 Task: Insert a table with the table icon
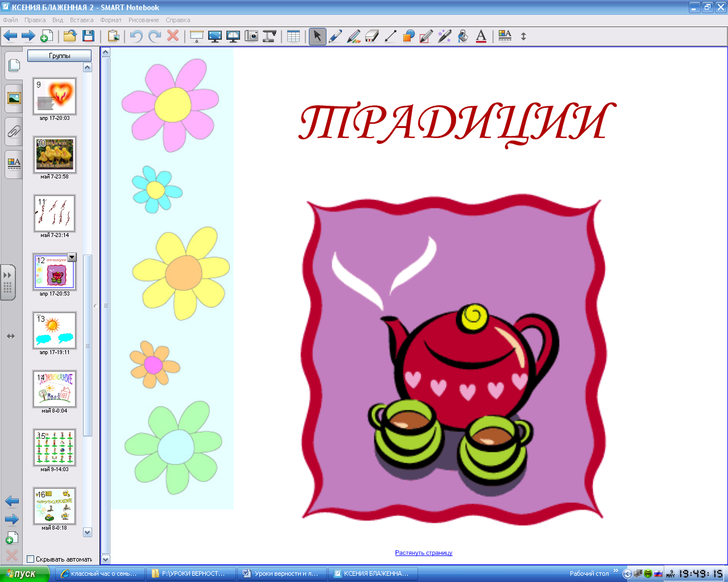click(x=293, y=36)
